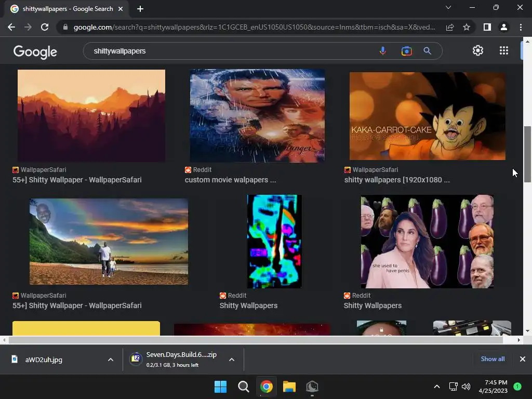
Task: Open the yellow partially visible thumbnail
Action: point(86,328)
